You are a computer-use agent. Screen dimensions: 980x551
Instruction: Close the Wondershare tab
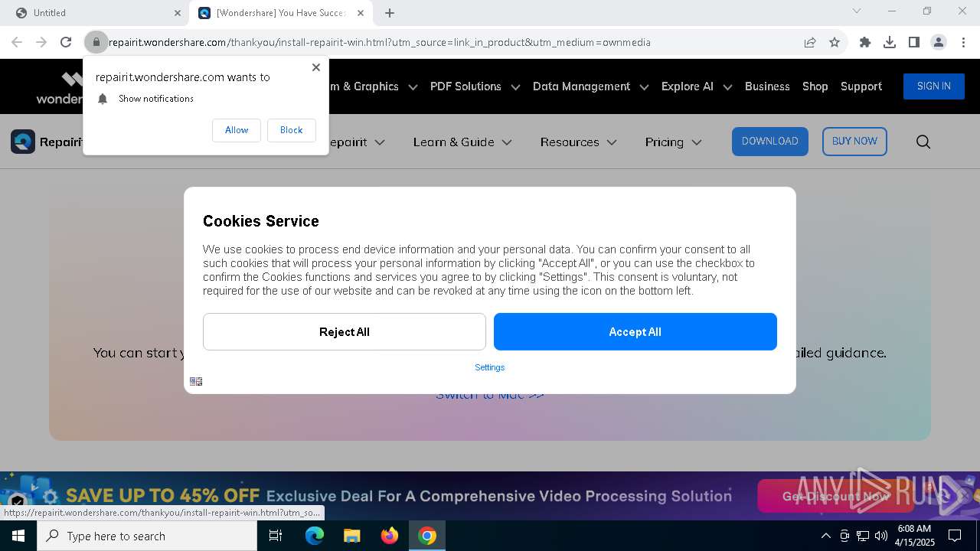pyautogui.click(x=361, y=13)
